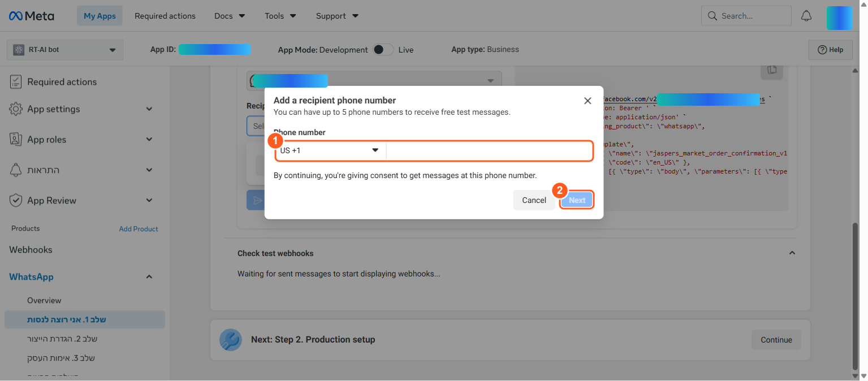Click the App Review shield icon
Image resolution: width=868 pixels, height=381 pixels.
coord(16,200)
